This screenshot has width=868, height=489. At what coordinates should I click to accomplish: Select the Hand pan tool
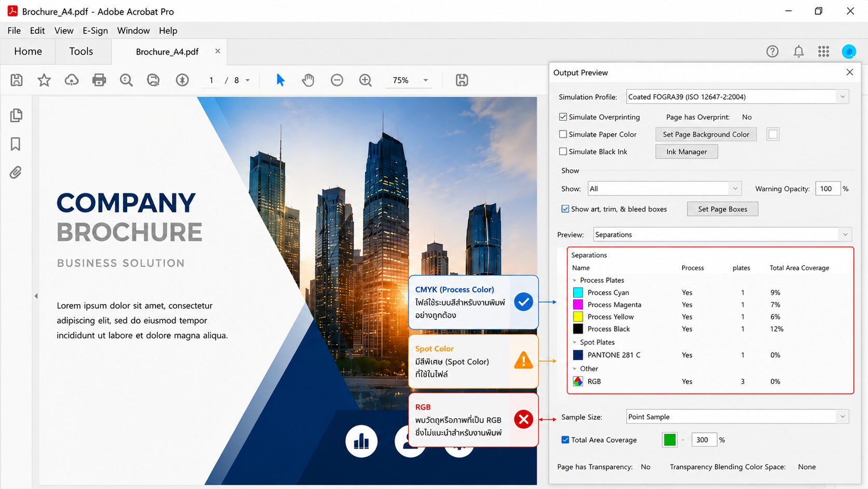(x=308, y=80)
